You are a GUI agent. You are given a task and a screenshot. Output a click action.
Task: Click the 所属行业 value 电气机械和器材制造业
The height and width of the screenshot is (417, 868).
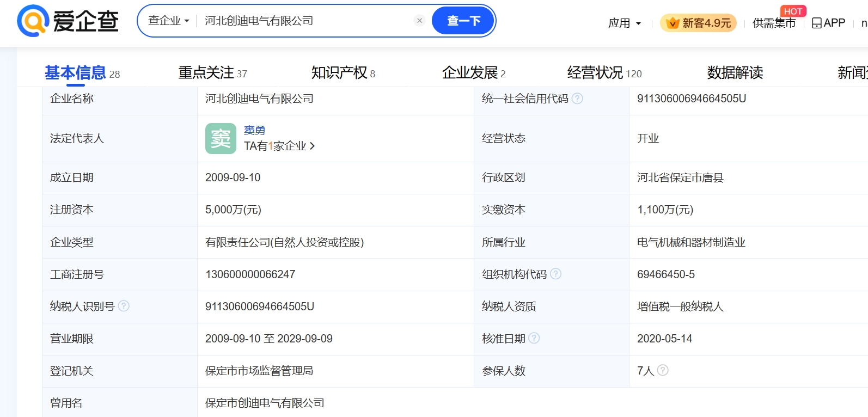[x=691, y=242]
